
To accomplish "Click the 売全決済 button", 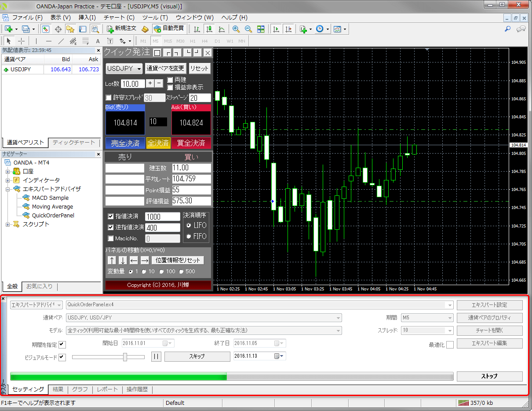I will pos(125,143).
